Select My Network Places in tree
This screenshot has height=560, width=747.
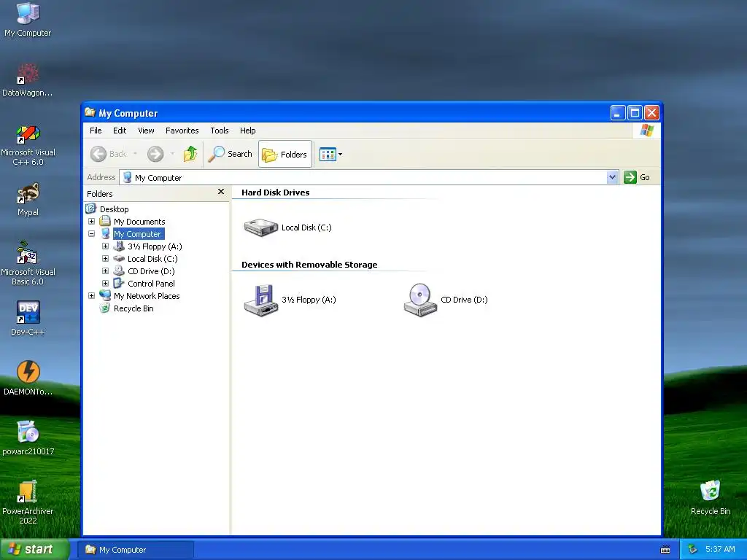point(147,296)
